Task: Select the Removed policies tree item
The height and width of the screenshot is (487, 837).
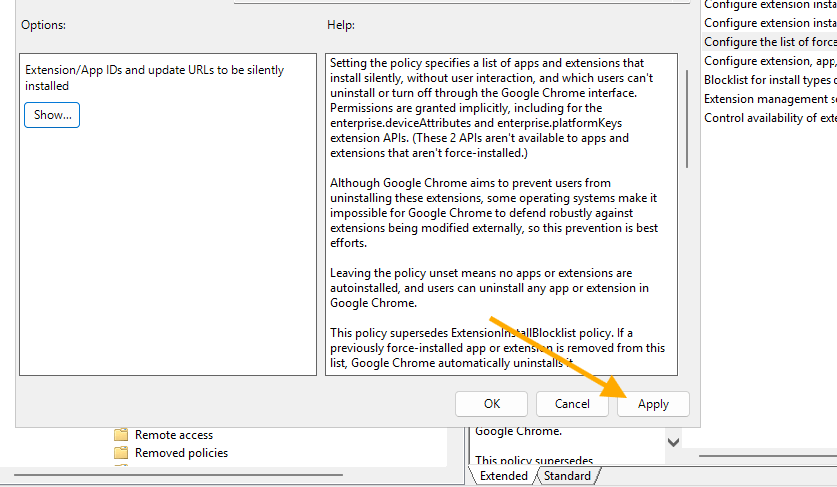Action: click(x=181, y=453)
